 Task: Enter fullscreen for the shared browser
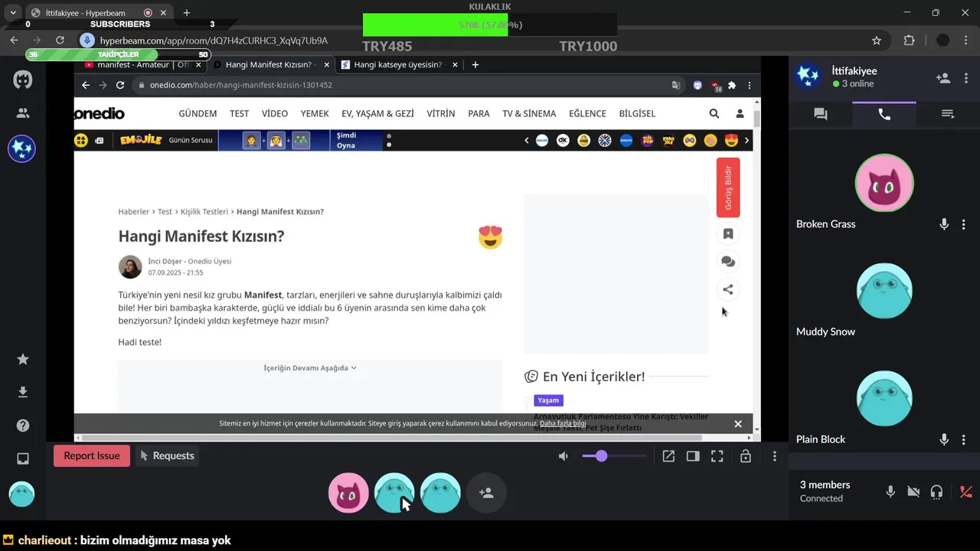[x=717, y=456]
